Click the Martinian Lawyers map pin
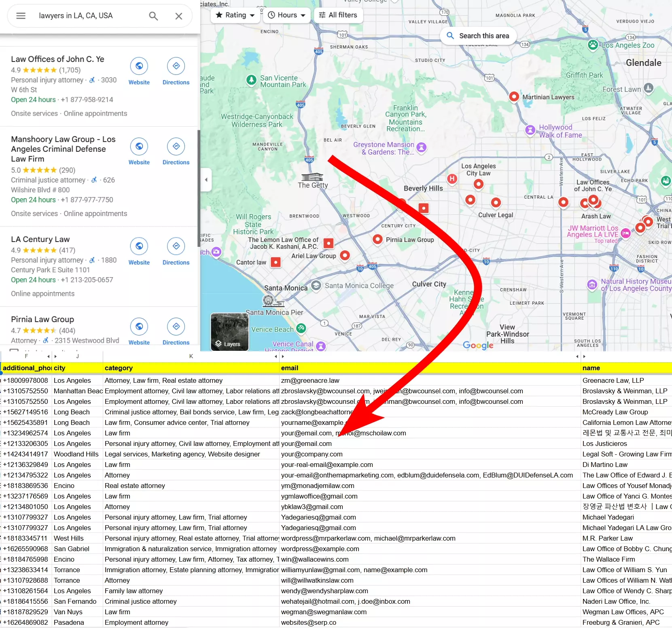Viewport: 672px width, 628px height. [x=514, y=97]
